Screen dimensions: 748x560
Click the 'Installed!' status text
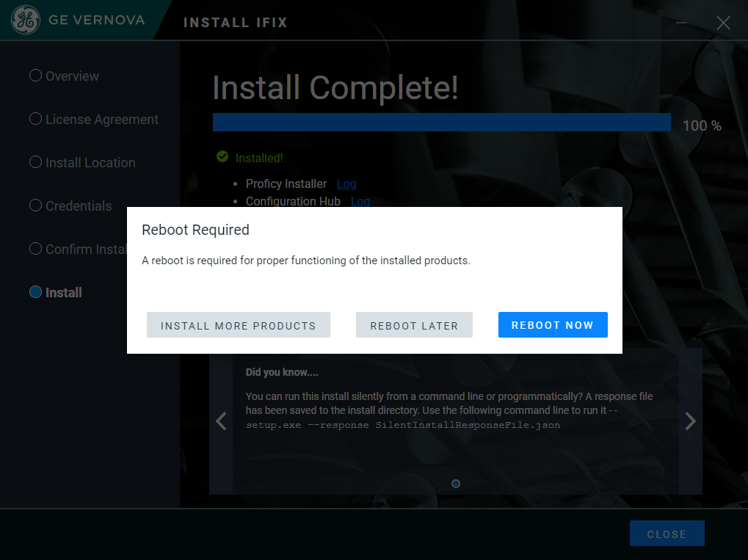coord(259,158)
